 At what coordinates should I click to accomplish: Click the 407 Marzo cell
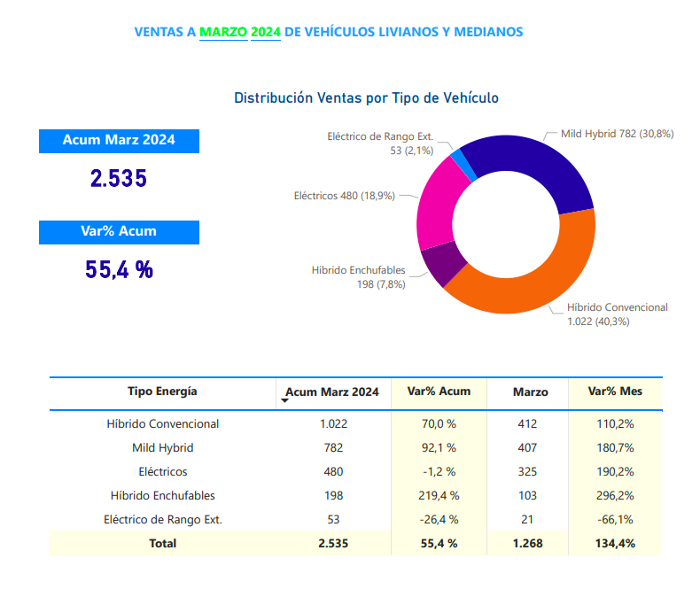coord(527,448)
